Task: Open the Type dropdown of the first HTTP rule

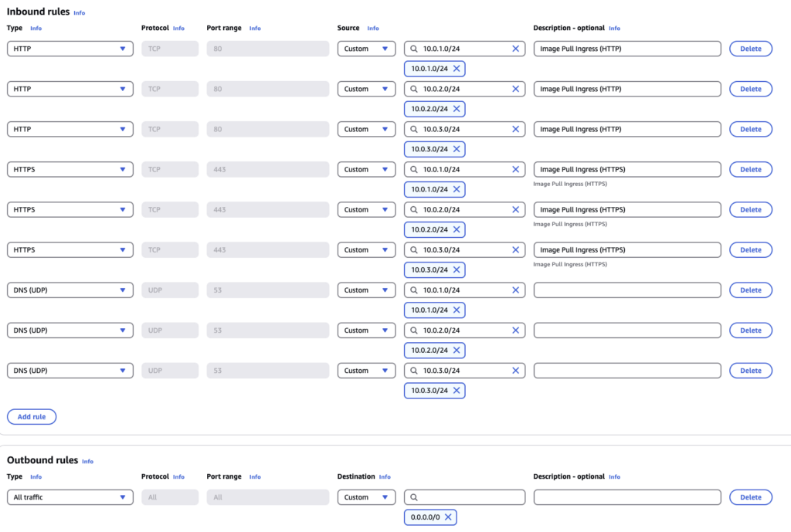Action: pos(70,49)
